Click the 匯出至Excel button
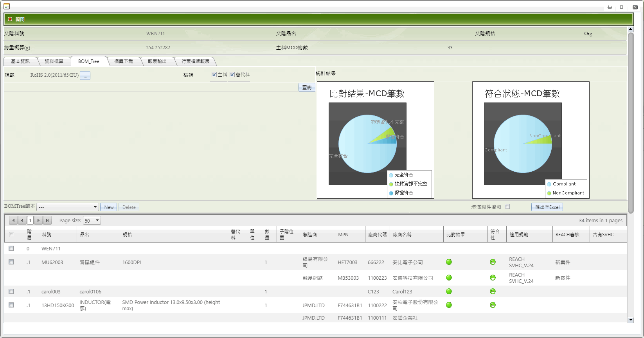Viewport: 644px width, 338px height. tap(547, 207)
